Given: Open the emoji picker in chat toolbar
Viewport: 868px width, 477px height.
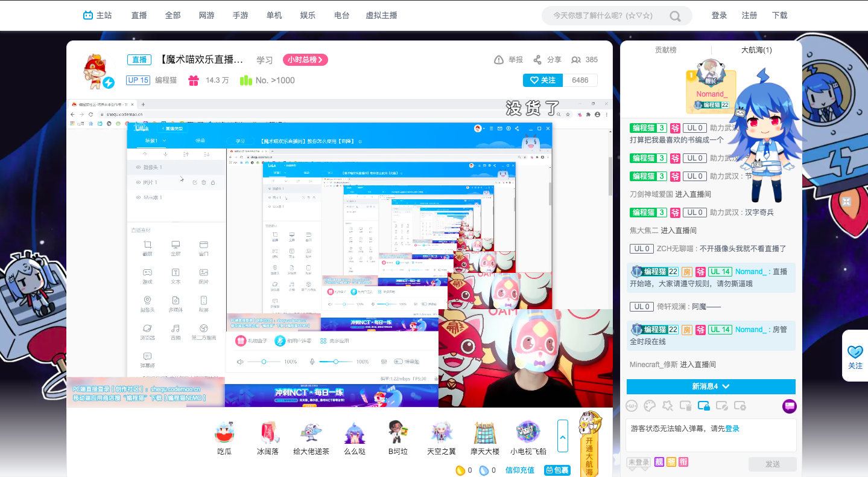Looking at the screenshot, I should [632, 406].
